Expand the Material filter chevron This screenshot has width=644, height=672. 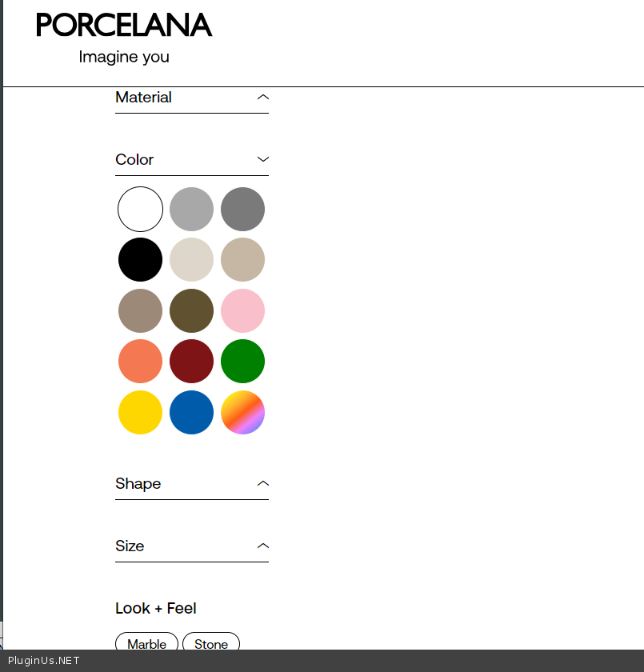pos(262,98)
